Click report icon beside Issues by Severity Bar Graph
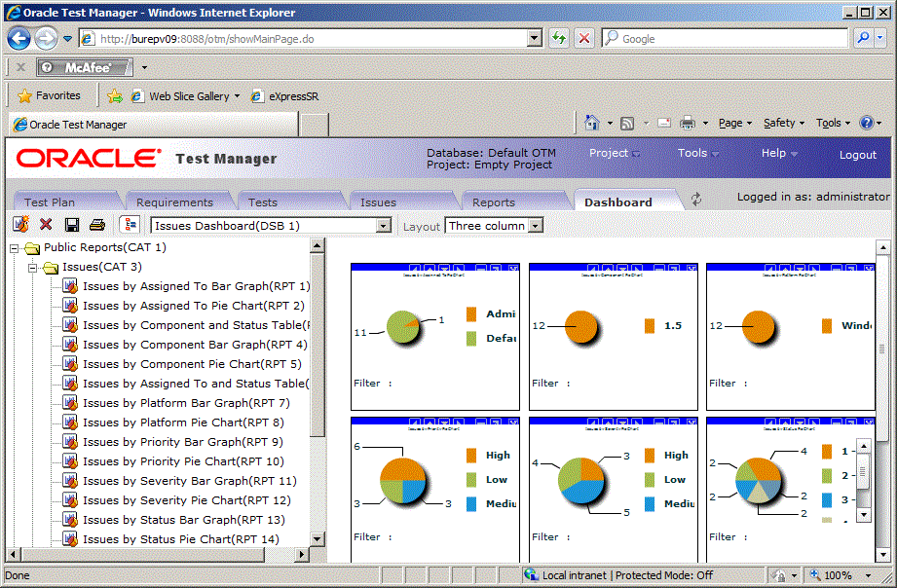The width and height of the screenshot is (897, 588). [x=70, y=481]
